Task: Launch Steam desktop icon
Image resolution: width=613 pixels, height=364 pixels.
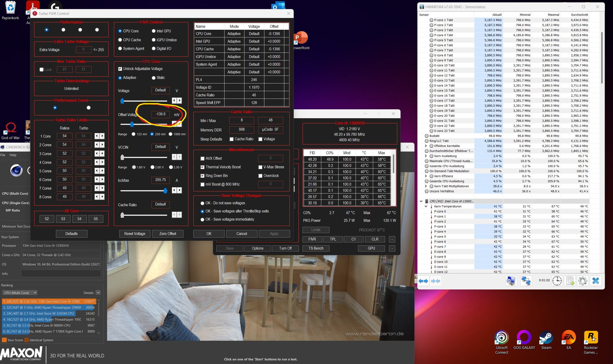Action: [546, 340]
